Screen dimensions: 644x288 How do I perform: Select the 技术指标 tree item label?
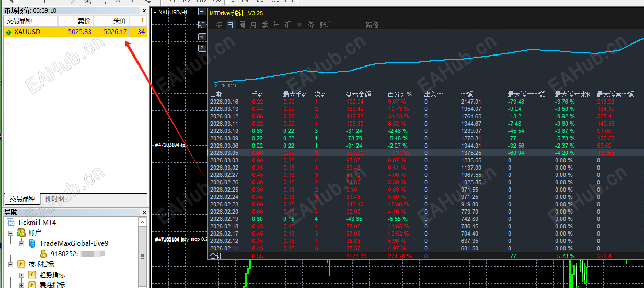click(x=41, y=264)
